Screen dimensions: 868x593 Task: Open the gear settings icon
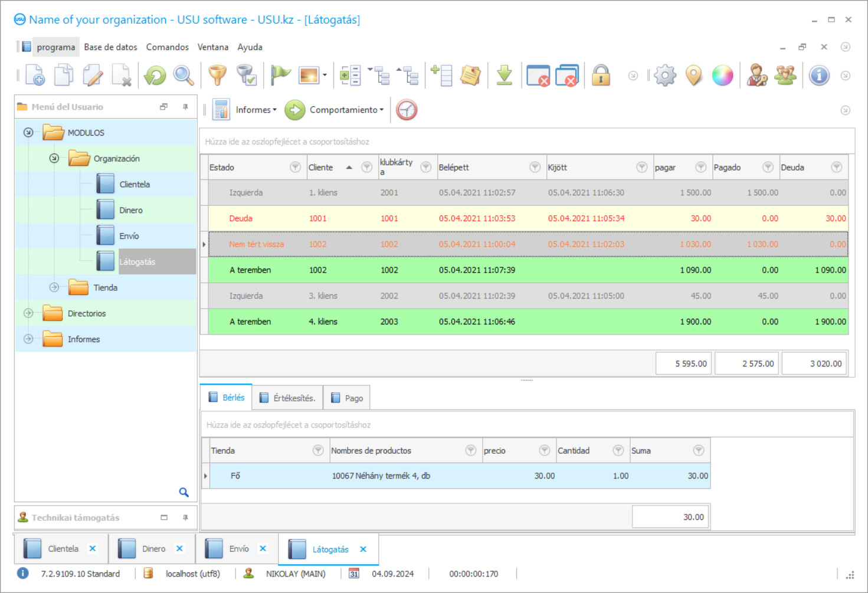(x=665, y=76)
